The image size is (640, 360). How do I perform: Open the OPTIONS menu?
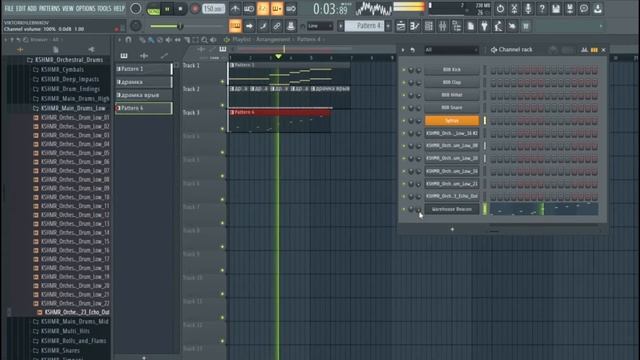click(x=85, y=8)
